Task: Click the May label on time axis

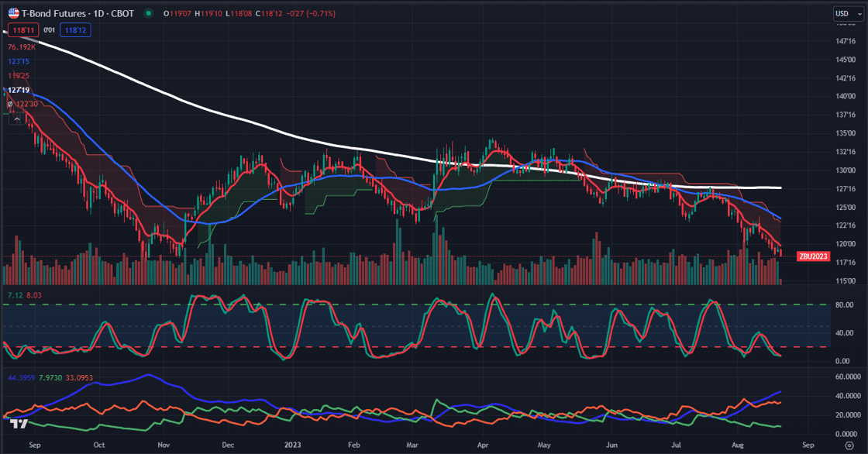Action: [544, 445]
